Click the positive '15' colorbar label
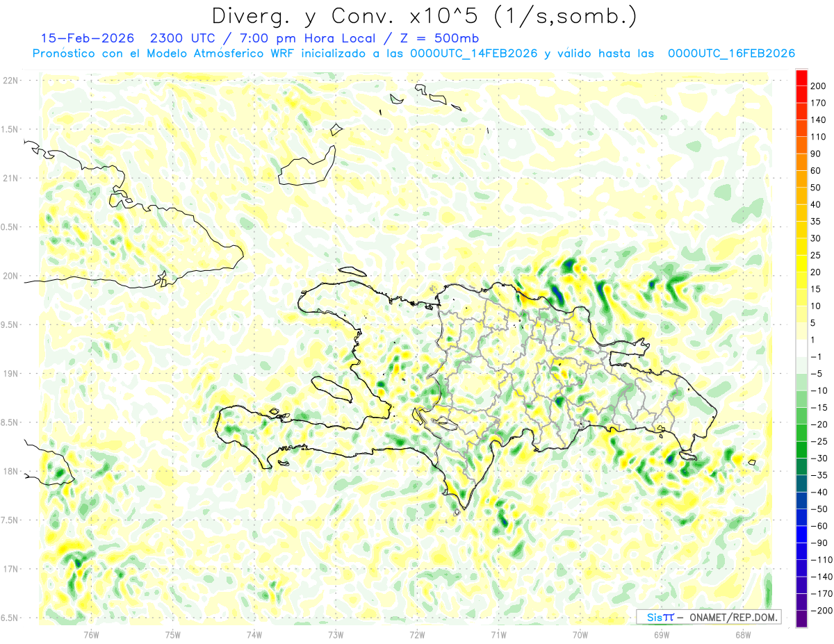Screen dimensions: 834x644 [817, 290]
